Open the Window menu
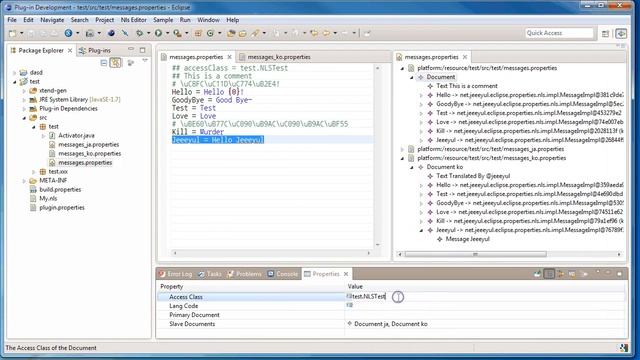 pyautogui.click(x=208, y=20)
